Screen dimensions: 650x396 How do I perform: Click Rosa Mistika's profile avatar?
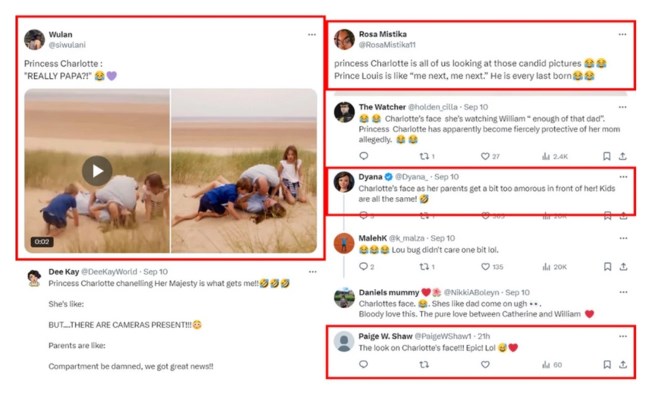pyautogui.click(x=344, y=39)
